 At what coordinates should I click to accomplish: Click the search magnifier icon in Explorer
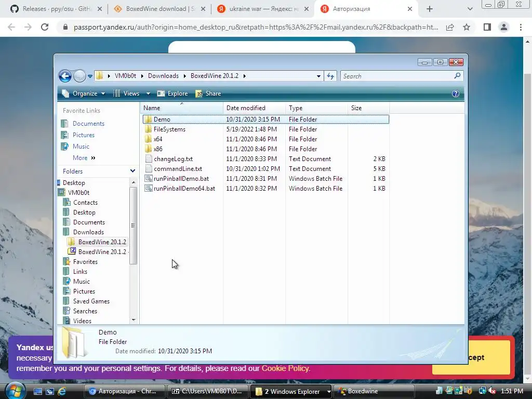457,76
